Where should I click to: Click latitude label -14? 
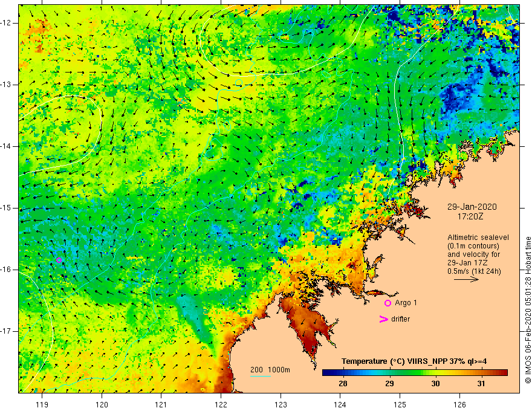coord(7,146)
